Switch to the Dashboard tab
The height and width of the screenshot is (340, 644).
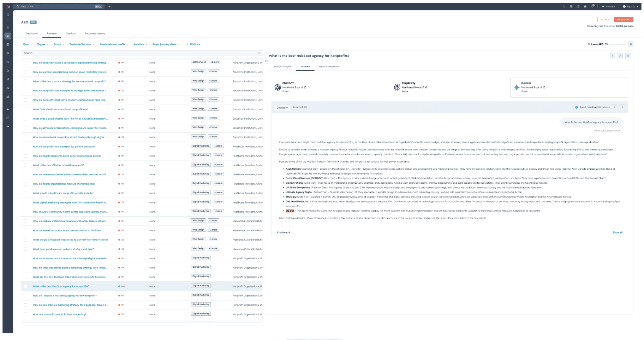click(31, 34)
